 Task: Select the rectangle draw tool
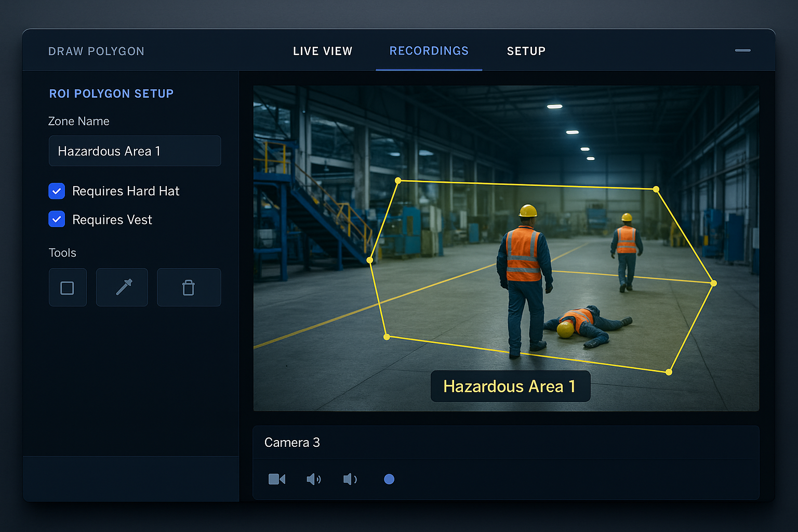pos(68,287)
